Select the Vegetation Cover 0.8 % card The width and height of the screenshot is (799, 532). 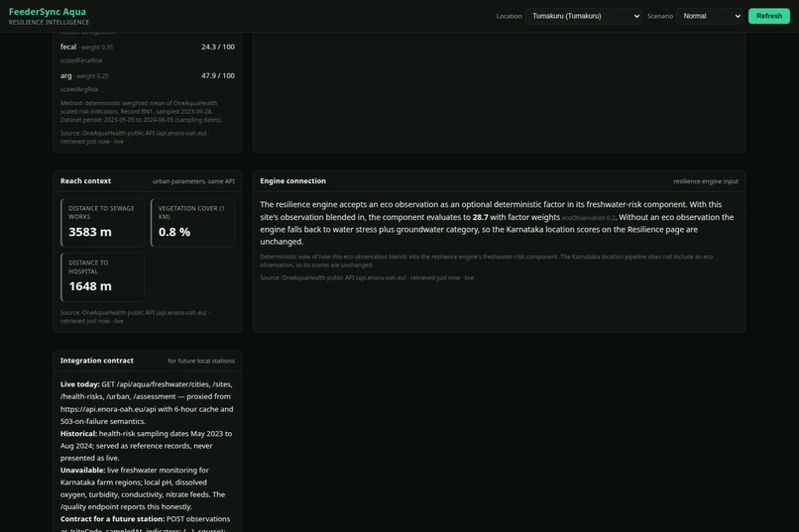192,223
